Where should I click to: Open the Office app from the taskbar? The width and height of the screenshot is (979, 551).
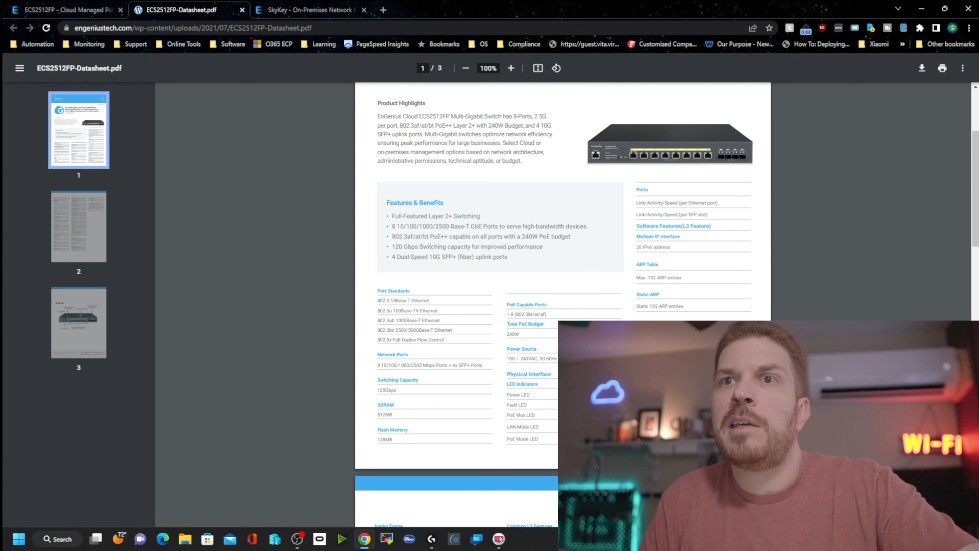point(252,539)
